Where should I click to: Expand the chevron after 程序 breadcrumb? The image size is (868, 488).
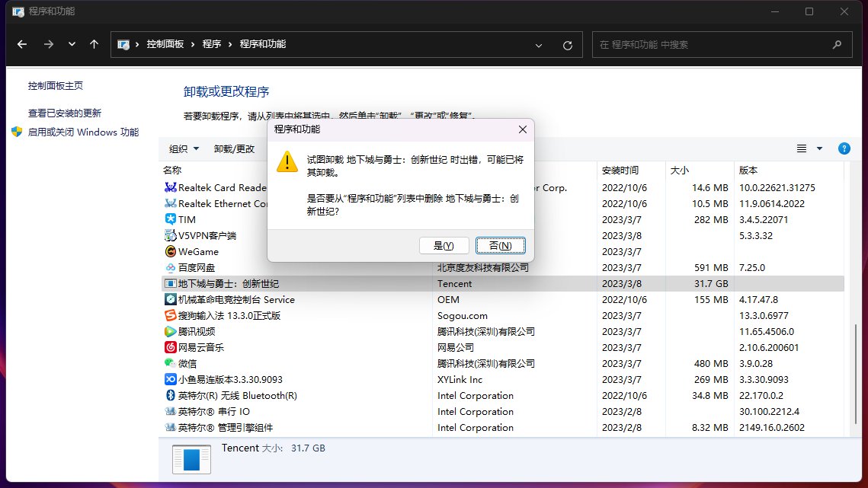(230, 44)
